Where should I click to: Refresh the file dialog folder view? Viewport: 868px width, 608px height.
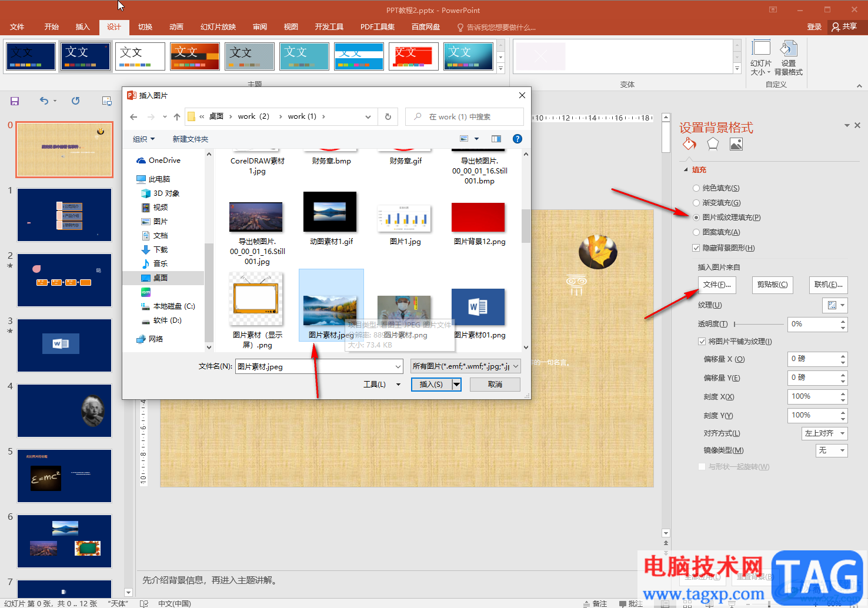coord(388,116)
